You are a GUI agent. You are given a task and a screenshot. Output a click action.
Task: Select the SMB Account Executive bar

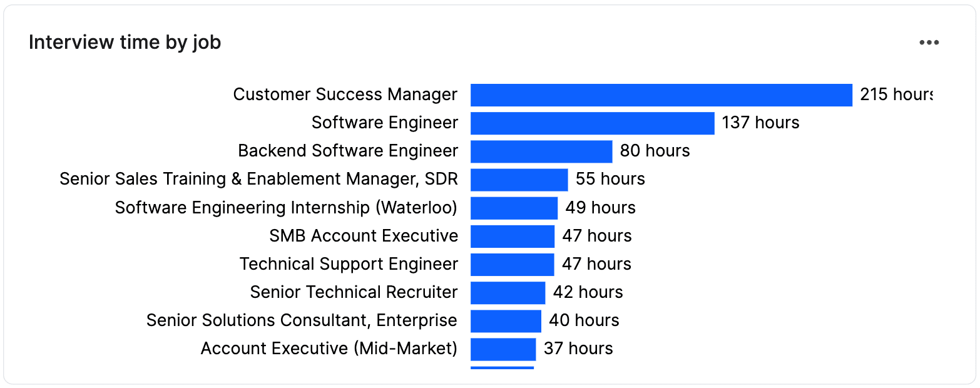point(513,236)
